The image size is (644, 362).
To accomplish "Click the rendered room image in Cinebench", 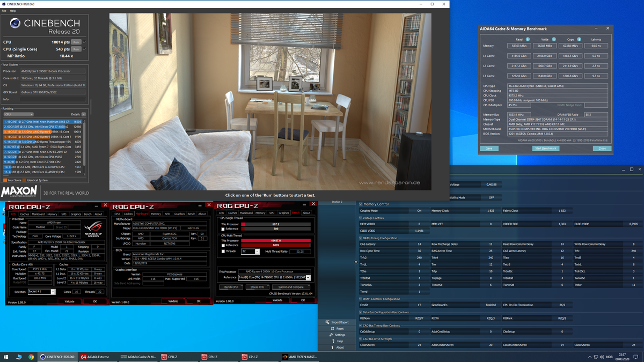I will point(270,102).
